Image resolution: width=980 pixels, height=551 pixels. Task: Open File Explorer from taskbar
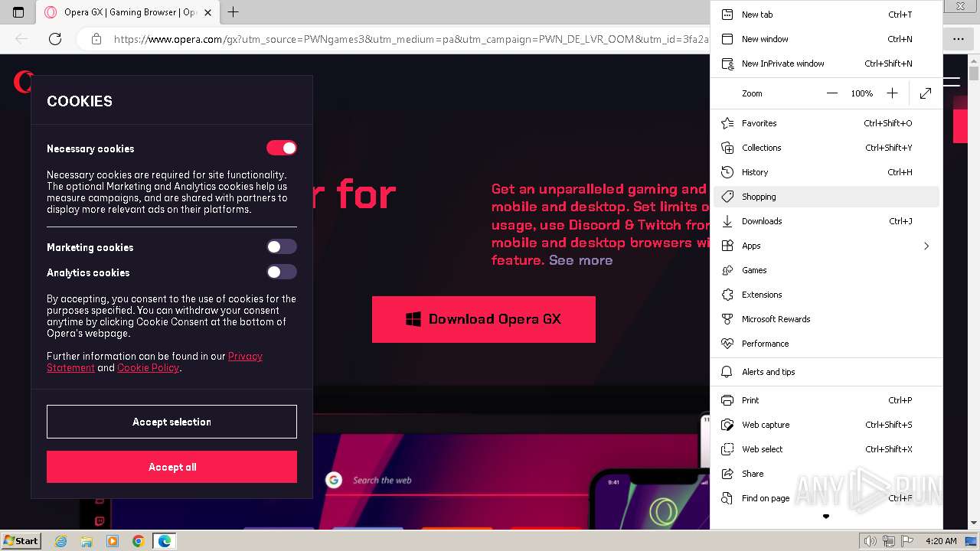(87, 541)
